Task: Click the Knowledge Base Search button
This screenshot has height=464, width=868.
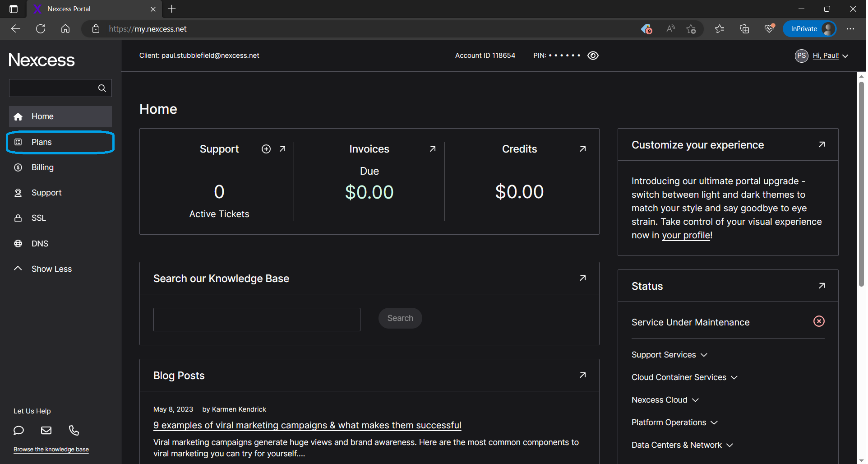Action: [x=400, y=318]
